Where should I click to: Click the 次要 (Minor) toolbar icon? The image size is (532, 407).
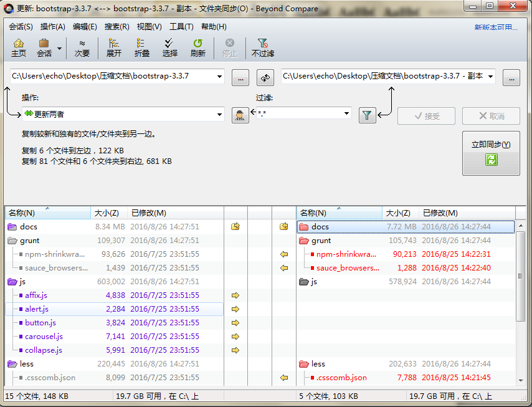[81, 47]
